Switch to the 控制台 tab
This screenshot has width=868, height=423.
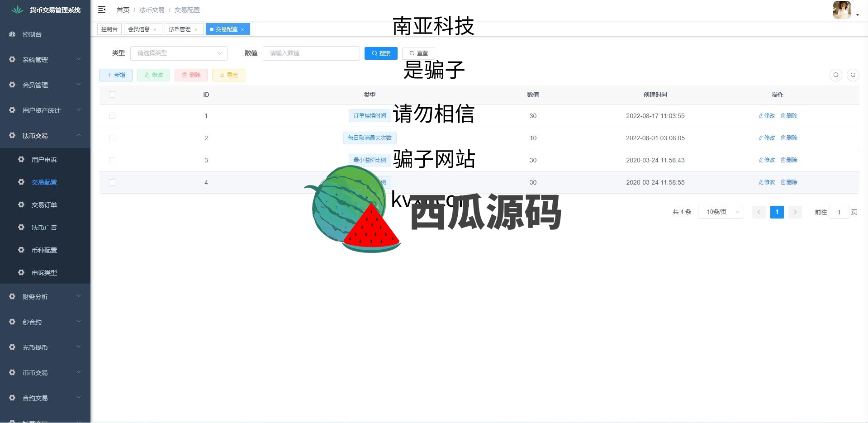tap(109, 29)
